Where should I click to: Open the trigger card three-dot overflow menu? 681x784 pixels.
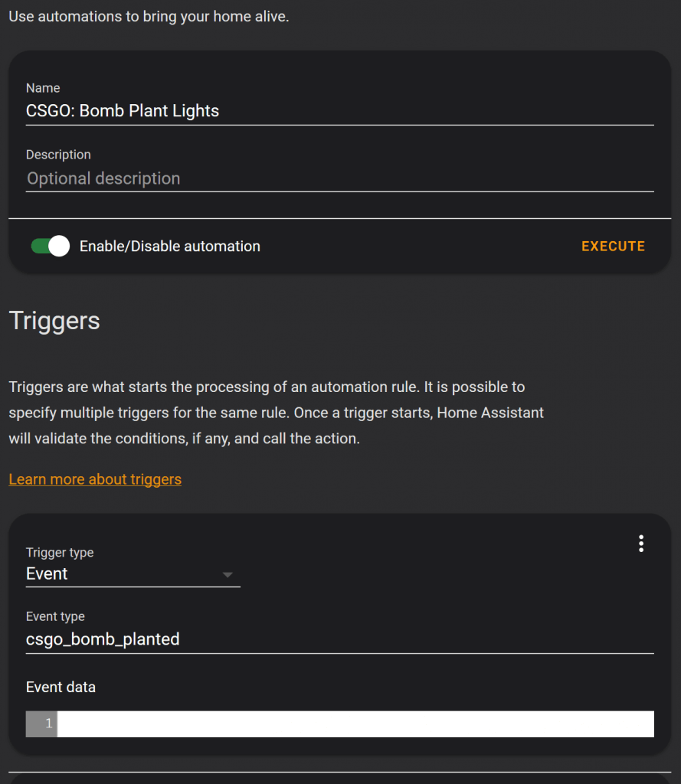pyautogui.click(x=641, y=544)
